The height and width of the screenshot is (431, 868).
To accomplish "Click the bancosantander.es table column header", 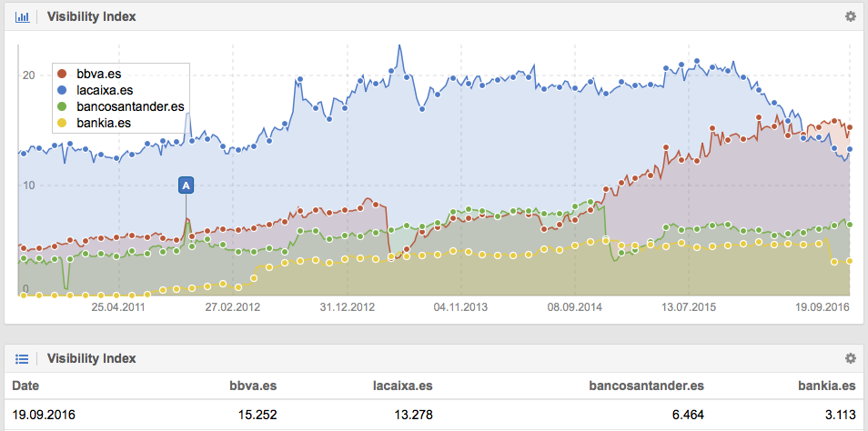I will tap(650, 386).
